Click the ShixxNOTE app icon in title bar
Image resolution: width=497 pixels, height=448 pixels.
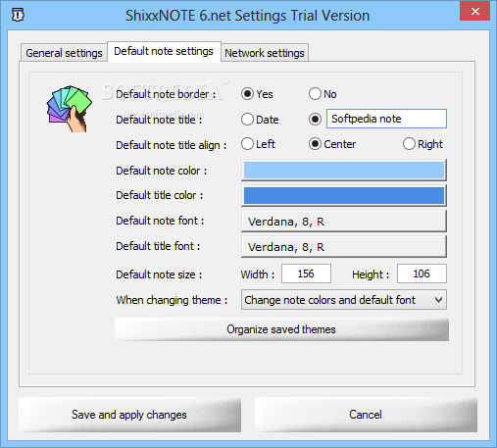(18, 15)
